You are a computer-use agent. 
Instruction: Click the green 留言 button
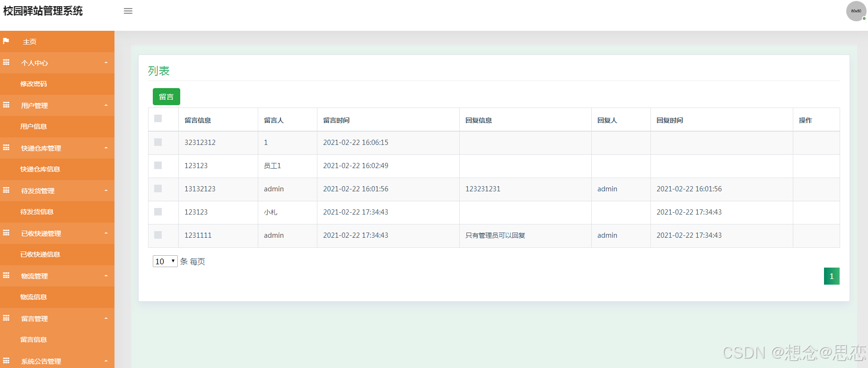(167, 97)
